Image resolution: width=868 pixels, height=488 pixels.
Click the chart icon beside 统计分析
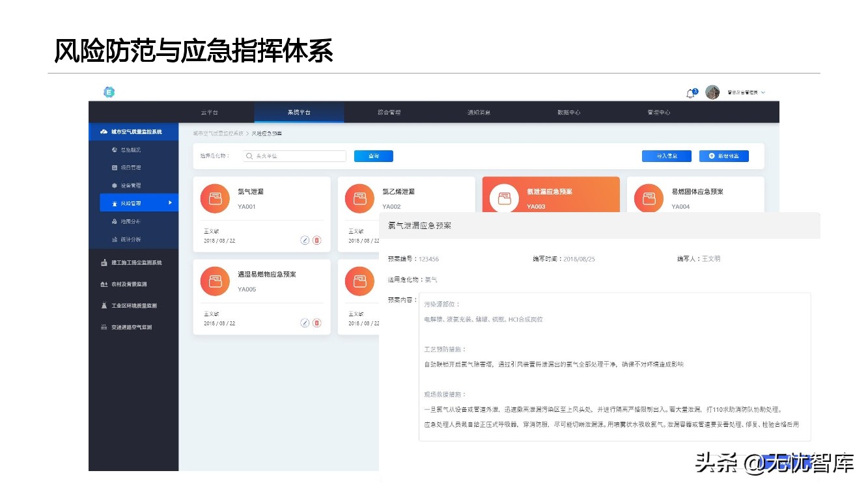click(x=115, y=239)
